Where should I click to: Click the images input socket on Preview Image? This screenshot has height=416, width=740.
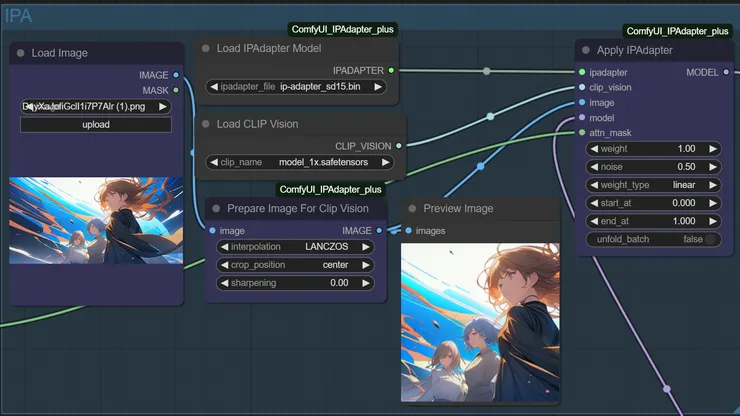tap(409, 230)
